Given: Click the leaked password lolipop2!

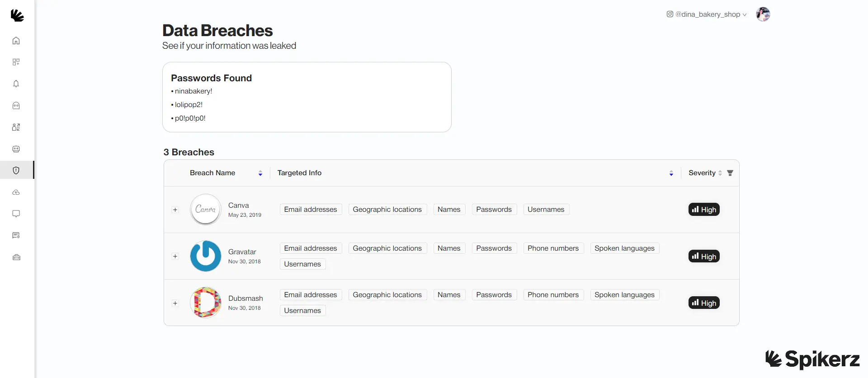Looking at the screenshot, I should 189,105.
